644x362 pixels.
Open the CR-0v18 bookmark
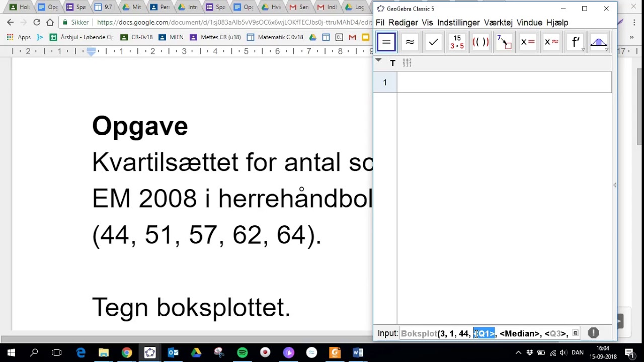(x=136, y=37)
